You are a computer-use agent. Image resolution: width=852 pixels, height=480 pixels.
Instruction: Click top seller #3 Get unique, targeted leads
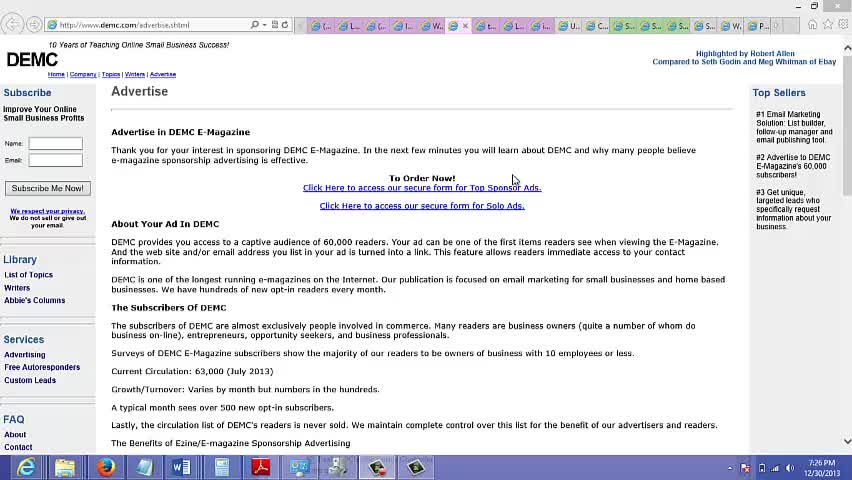click(x=793, y=209)
